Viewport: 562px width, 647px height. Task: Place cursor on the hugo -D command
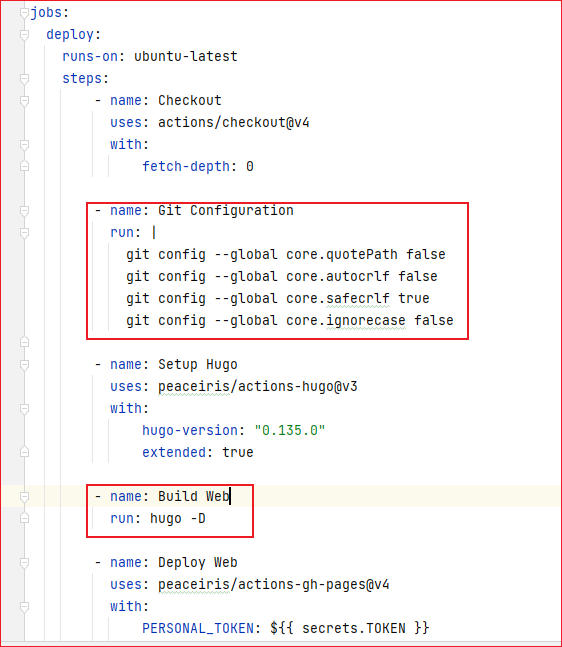point(178,519)
